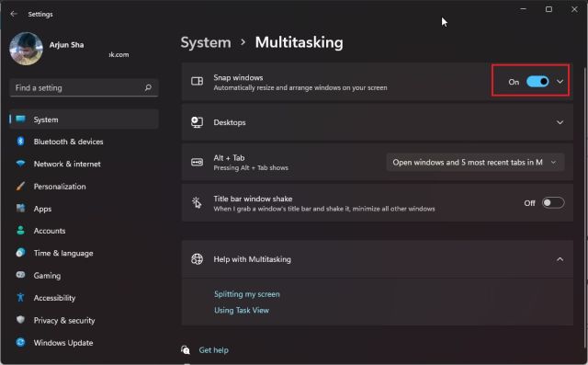Image resolution: width=588 pixels, height=365 pixels.
Task: Open Bluetooth & devices category
Action: coord(84,142)
